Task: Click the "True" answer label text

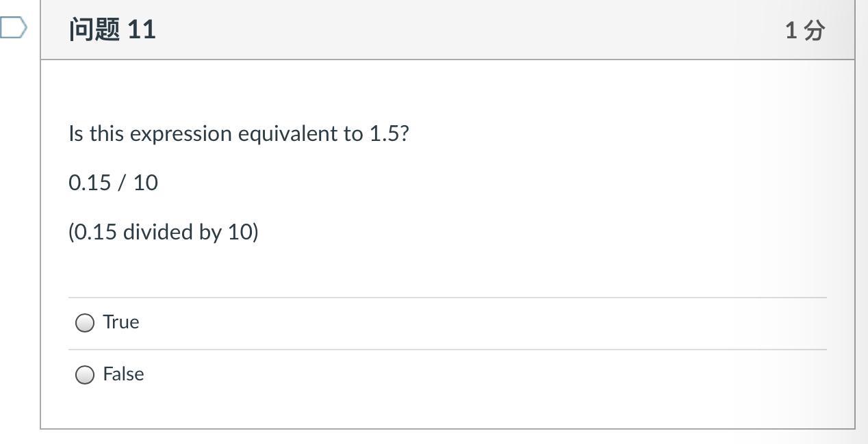Action: pyautogui.click(x=121, y=322)
